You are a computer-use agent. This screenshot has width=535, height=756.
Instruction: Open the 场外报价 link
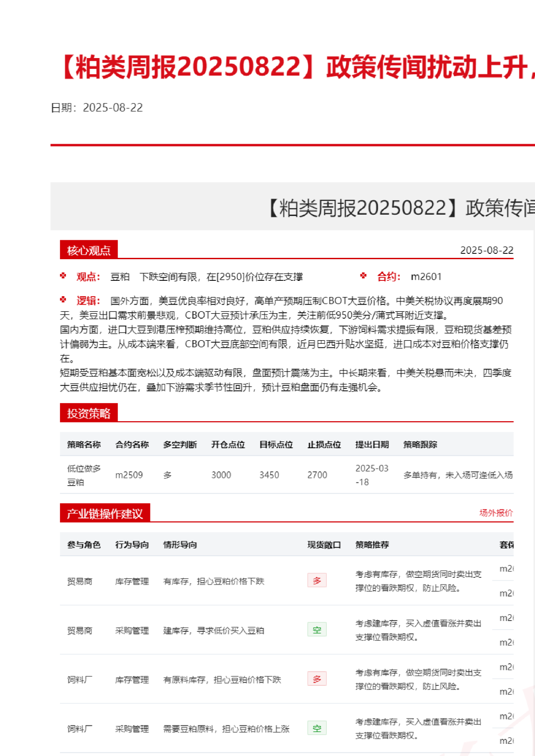[495, 513]
